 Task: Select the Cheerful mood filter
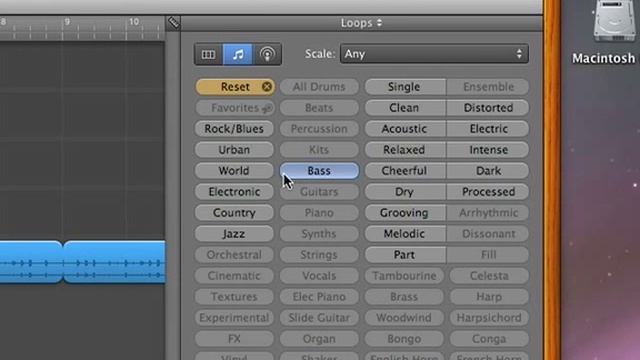pyautogui.click(x=404, y=171)
